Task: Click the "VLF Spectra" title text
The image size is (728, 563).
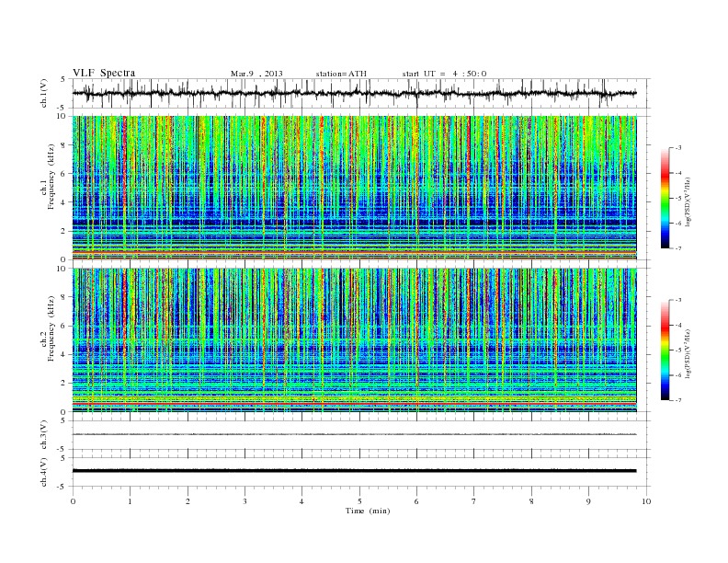Action: coord(104,73)
